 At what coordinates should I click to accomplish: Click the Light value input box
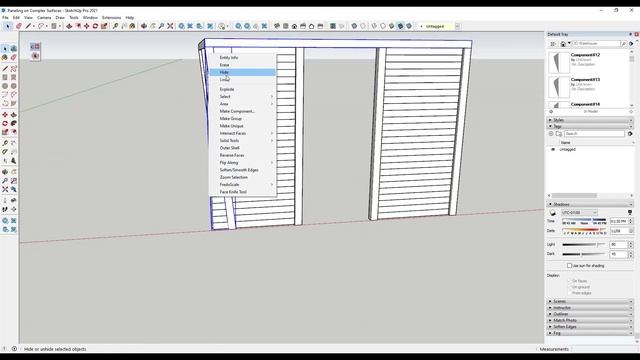[618, 244]
